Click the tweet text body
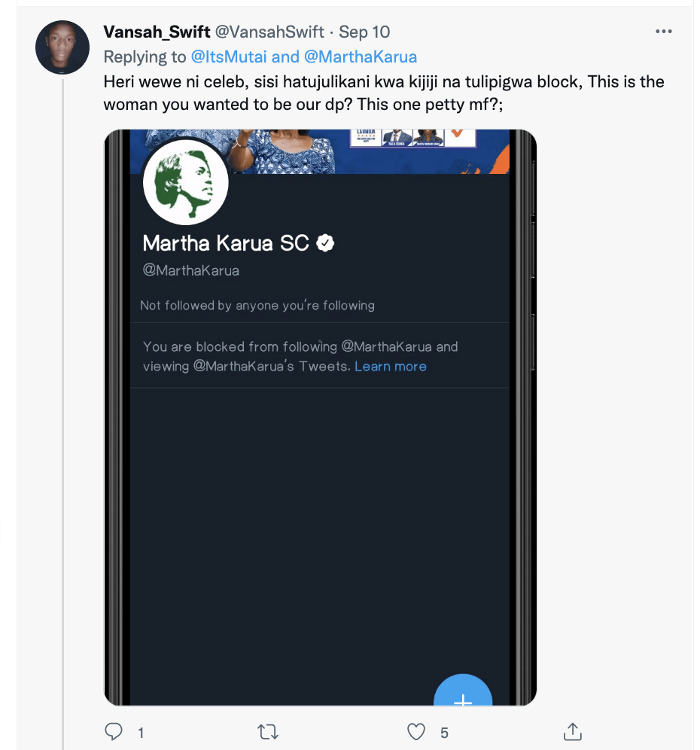The image size is (700, 750). coord(383,92)
